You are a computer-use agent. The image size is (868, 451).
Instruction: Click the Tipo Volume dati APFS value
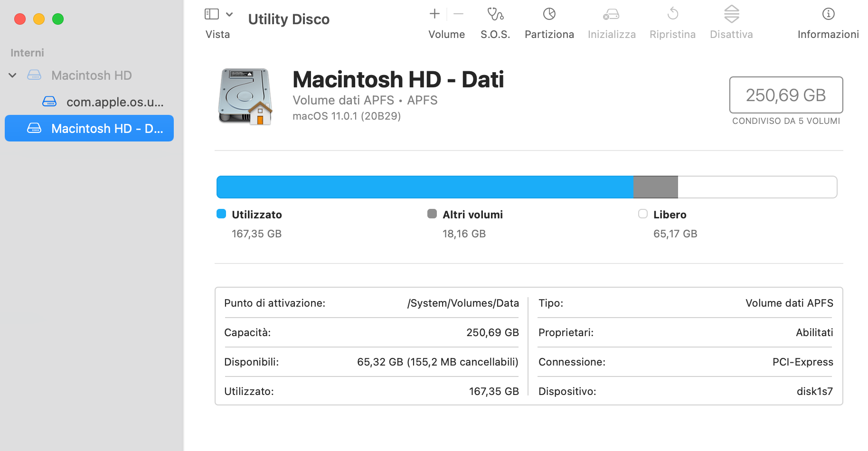click(x=789, y=303)
